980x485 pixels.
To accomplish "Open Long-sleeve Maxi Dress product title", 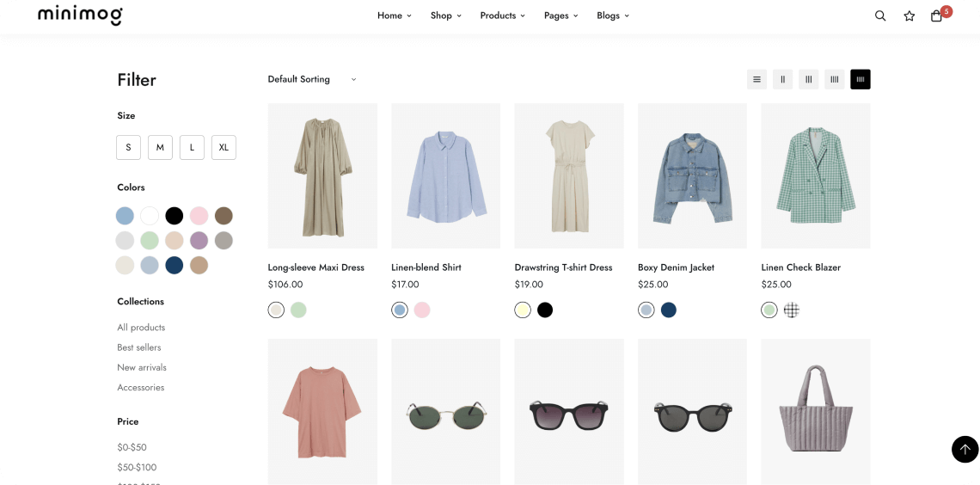I will point(315,267).
